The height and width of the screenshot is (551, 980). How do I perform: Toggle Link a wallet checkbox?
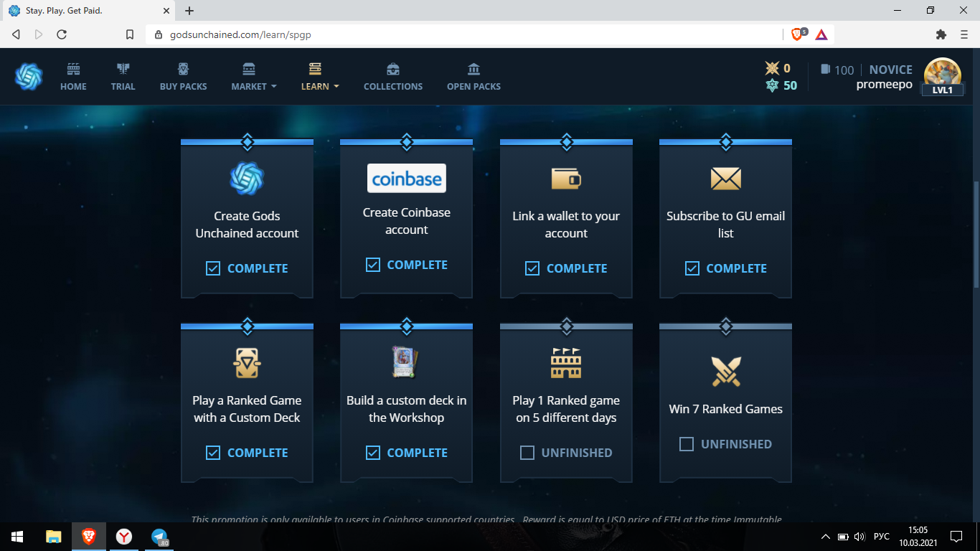click(532, 268)
